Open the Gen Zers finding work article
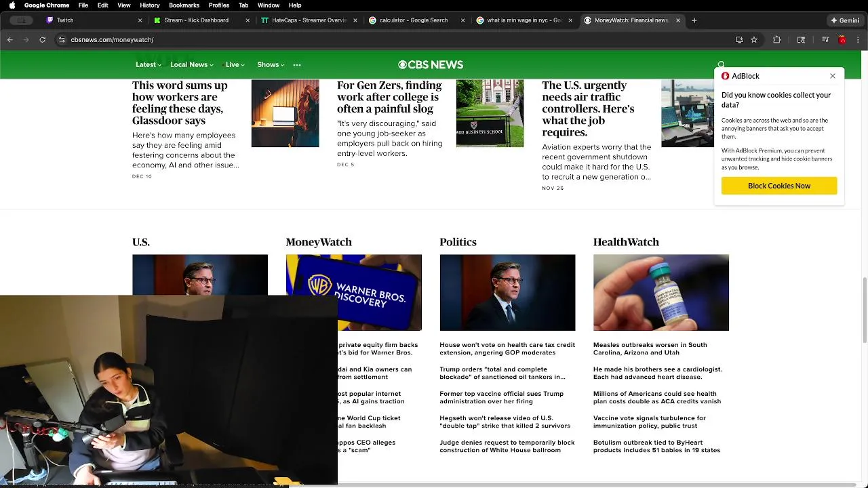This screenshot has height=488, width=868. tap(389, 97)
